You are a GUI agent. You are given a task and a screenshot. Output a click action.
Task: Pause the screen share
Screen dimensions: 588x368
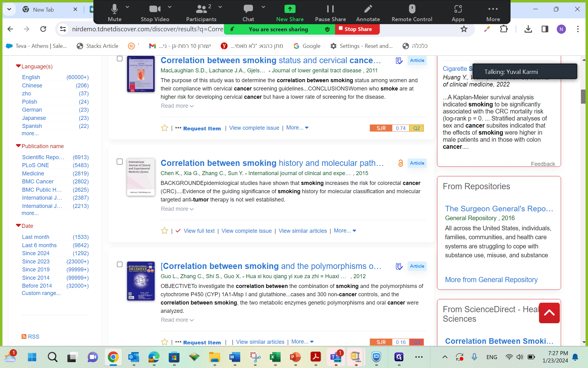pyautogui.click(x=330, y=13)
